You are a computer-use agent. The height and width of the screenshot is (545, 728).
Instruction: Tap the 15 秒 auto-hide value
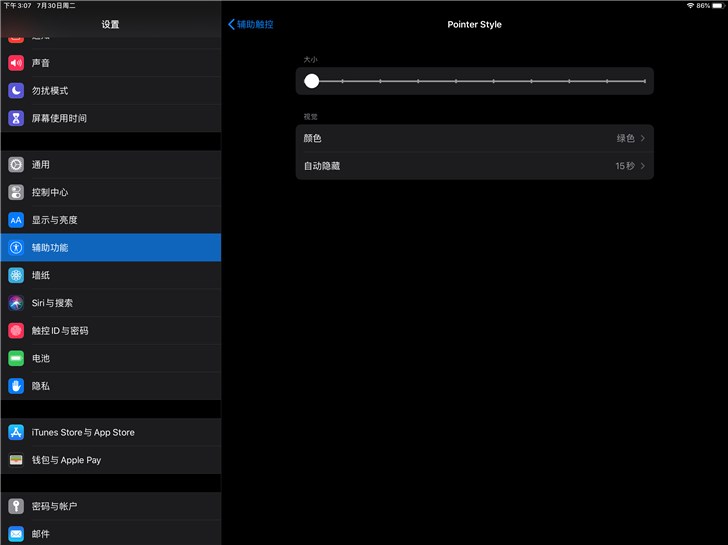click(x=625, y=166)
